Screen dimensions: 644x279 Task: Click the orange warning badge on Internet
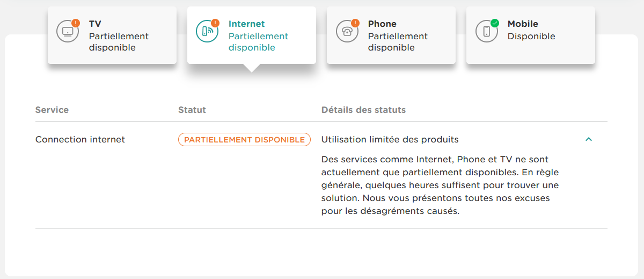(215, 23)
